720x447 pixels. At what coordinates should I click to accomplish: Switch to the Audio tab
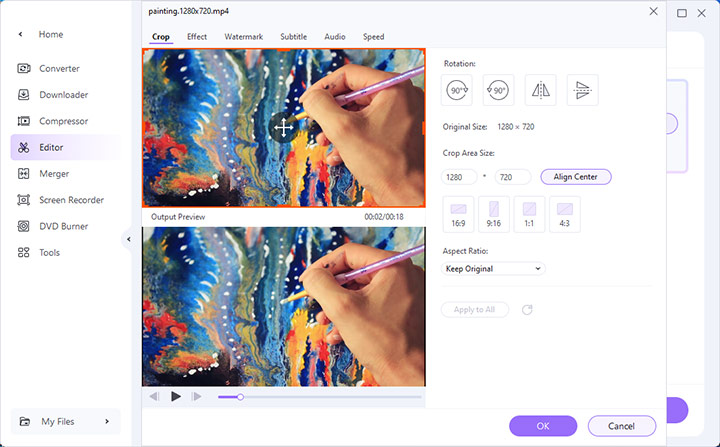point(335,37)
